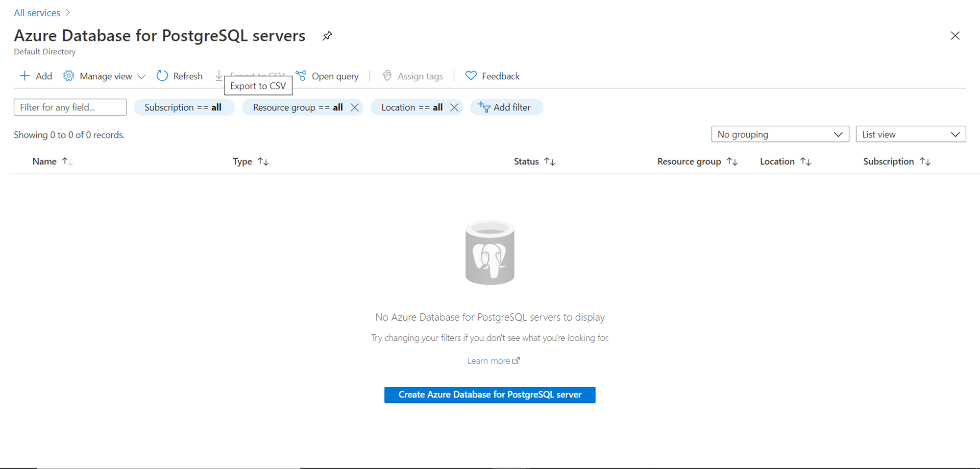Open the Subscription == all filter

[184, 107]
